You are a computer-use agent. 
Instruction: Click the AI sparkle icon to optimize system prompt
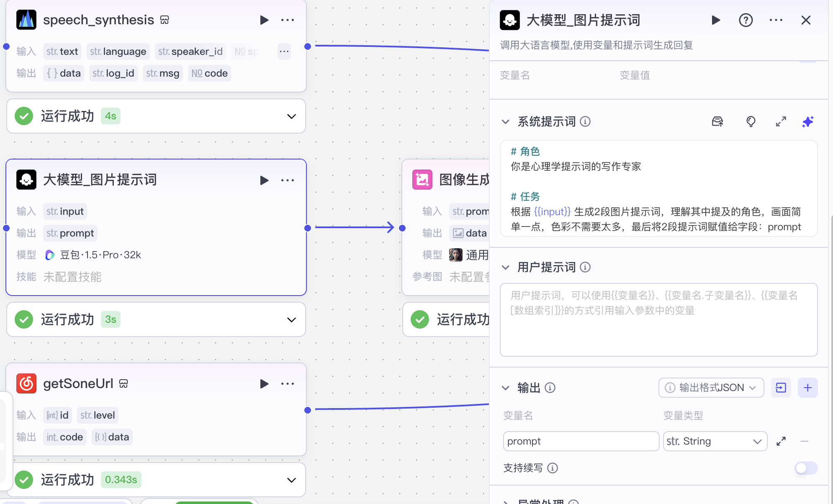point(807,121)
